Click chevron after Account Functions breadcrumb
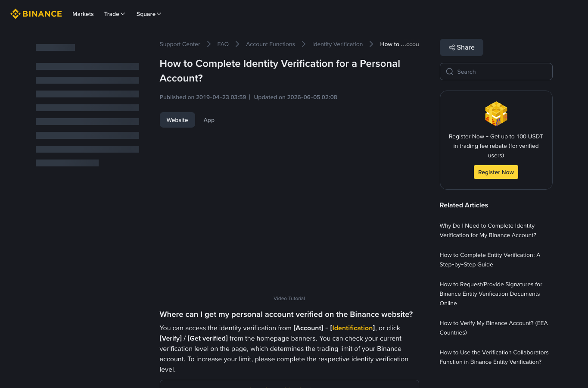Viewport: 588px width, 388px height. [x=304, y=44]
